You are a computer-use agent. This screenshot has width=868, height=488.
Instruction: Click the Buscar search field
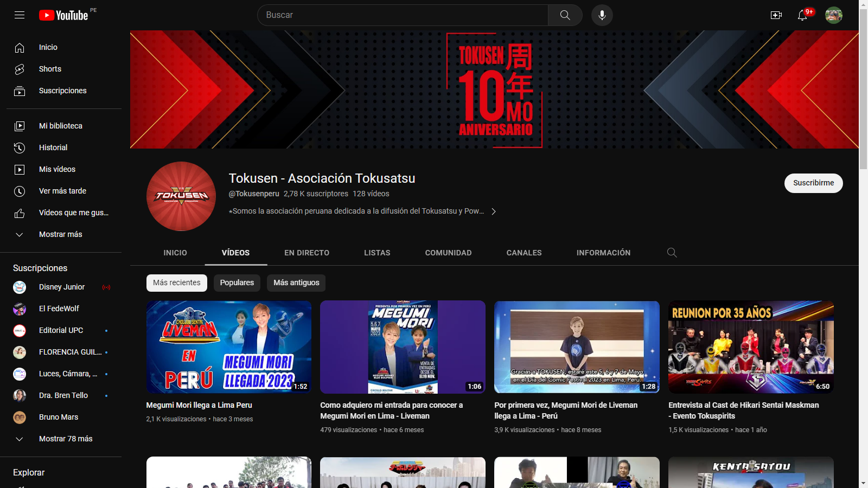click(x=403, y=15)
